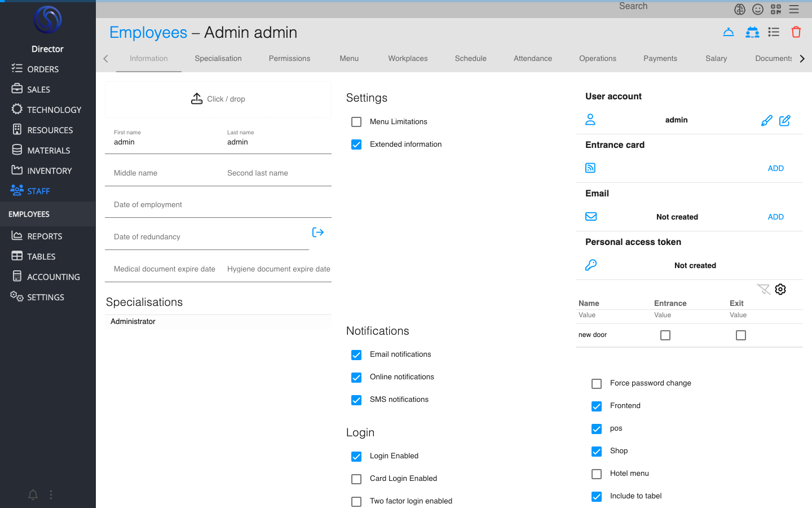812x508 pixels.
Task: Click ADD next to Entrance card
Action: [775, 168]
